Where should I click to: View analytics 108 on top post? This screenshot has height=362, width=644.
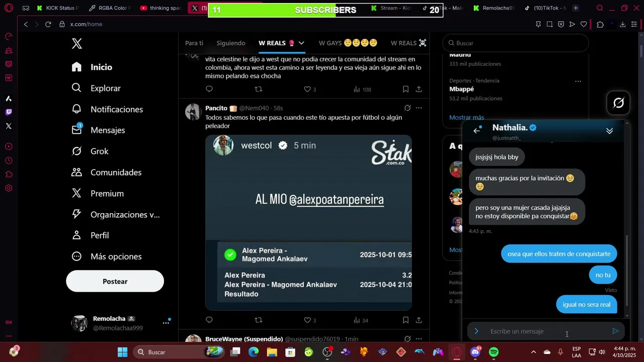coord(362,89)
